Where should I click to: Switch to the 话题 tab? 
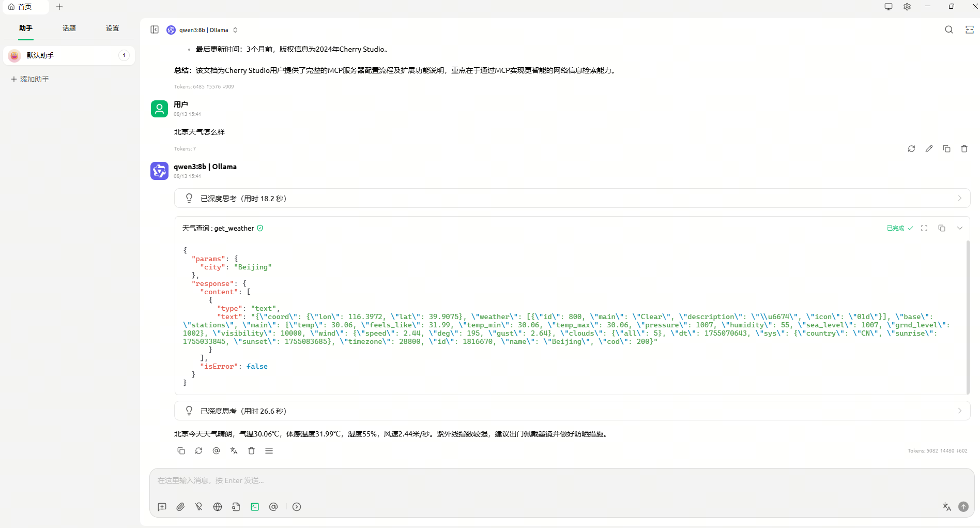tap(69, 28)
